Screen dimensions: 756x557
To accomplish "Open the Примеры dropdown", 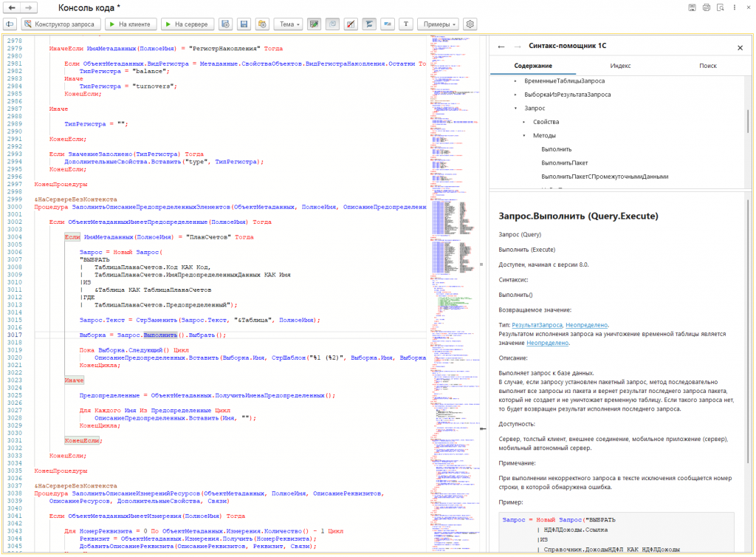I will tap(439, 24).
